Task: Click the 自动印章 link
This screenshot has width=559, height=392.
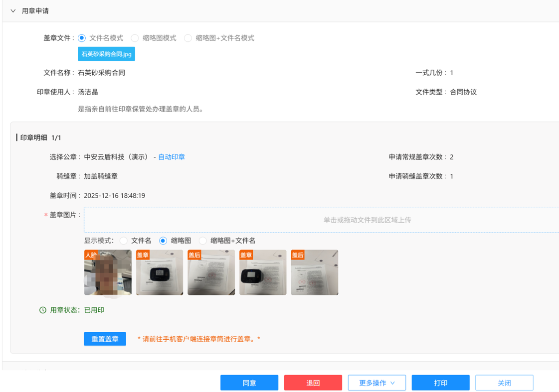Action: point(172,157)
